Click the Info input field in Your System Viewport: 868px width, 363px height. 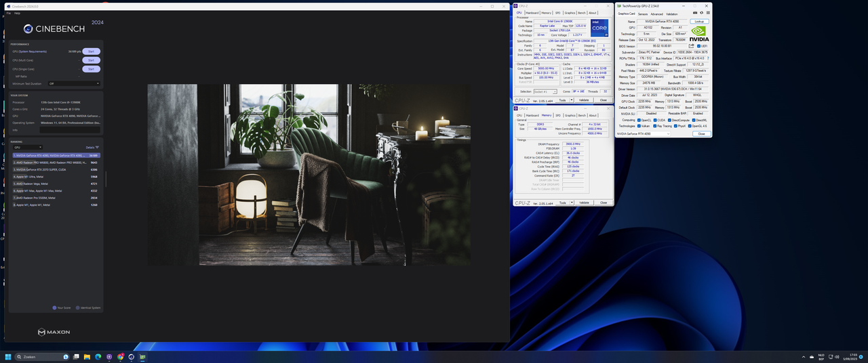71,129
